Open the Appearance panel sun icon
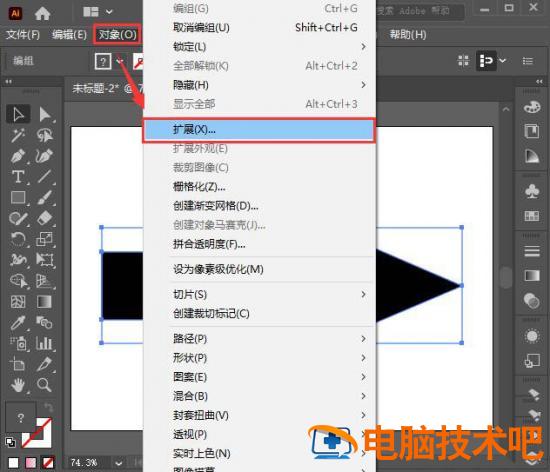550x472 pixels. click(x=532, y=336)
